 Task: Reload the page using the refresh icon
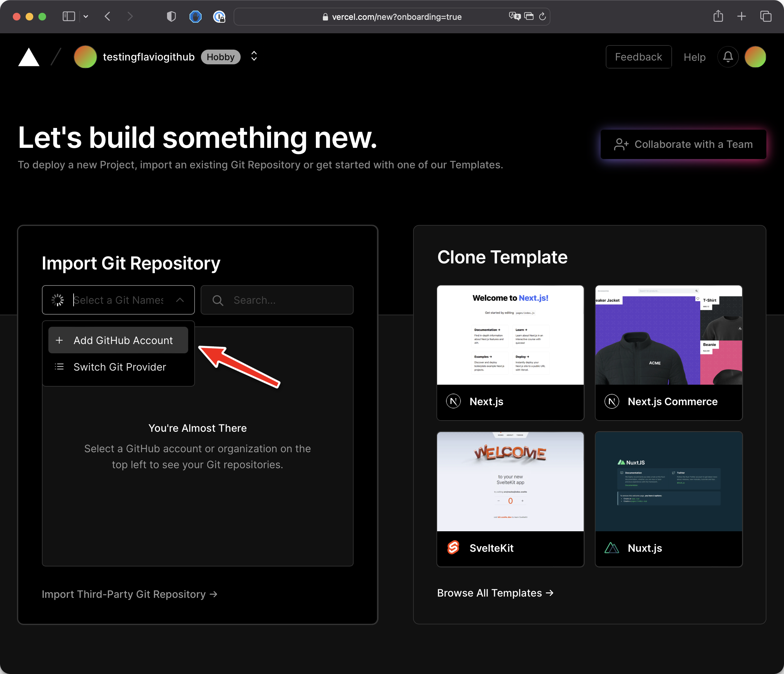click(x=542, y=16)
